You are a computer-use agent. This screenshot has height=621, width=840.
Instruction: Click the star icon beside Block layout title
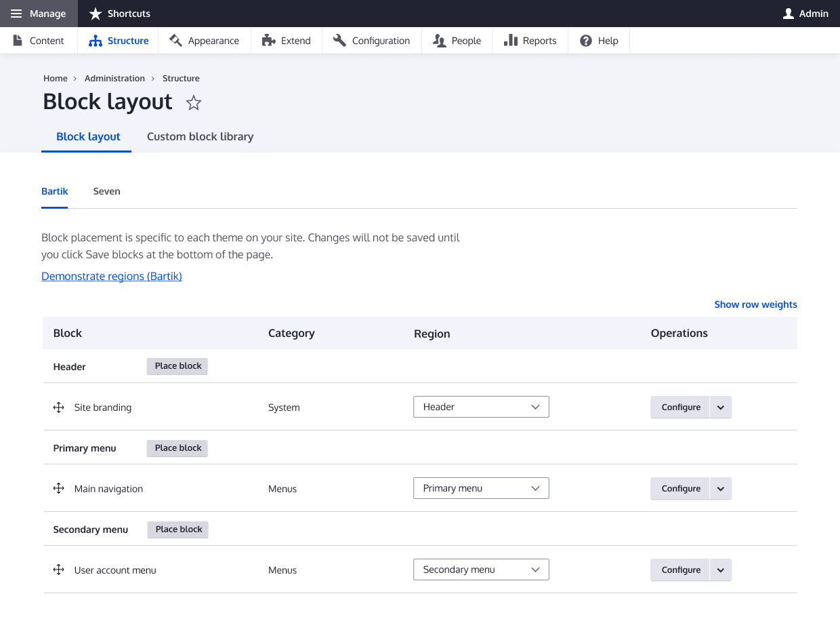(x=194, y=103)
